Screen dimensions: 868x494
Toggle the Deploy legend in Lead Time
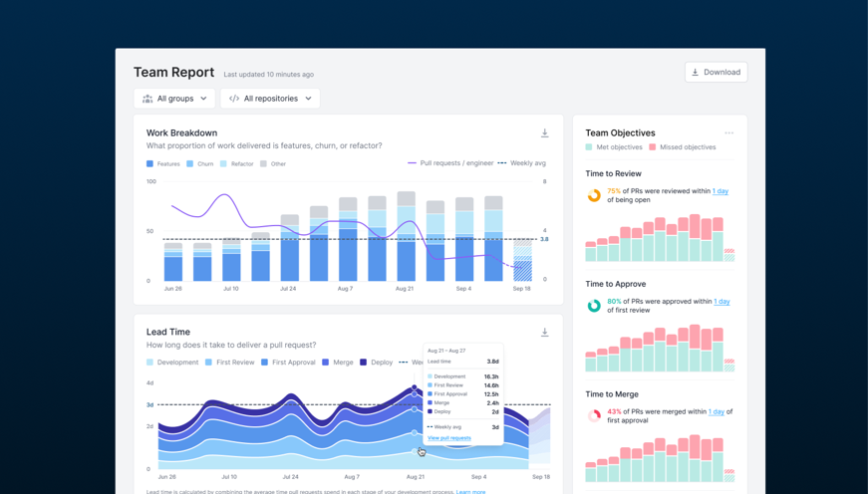click(x=376, y=363)
